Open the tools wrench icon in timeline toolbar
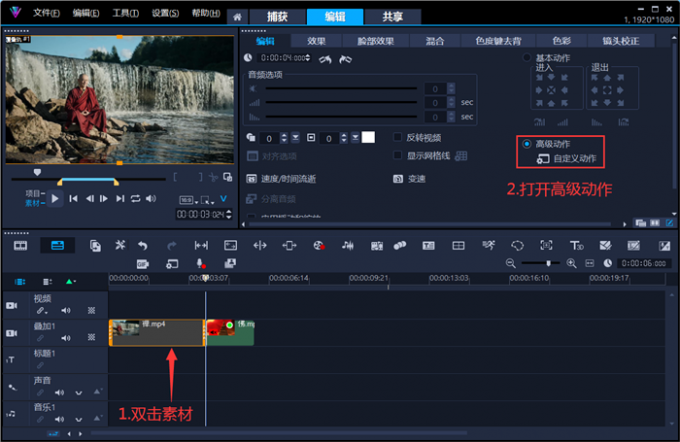680x442 pixels. point(120,245)
